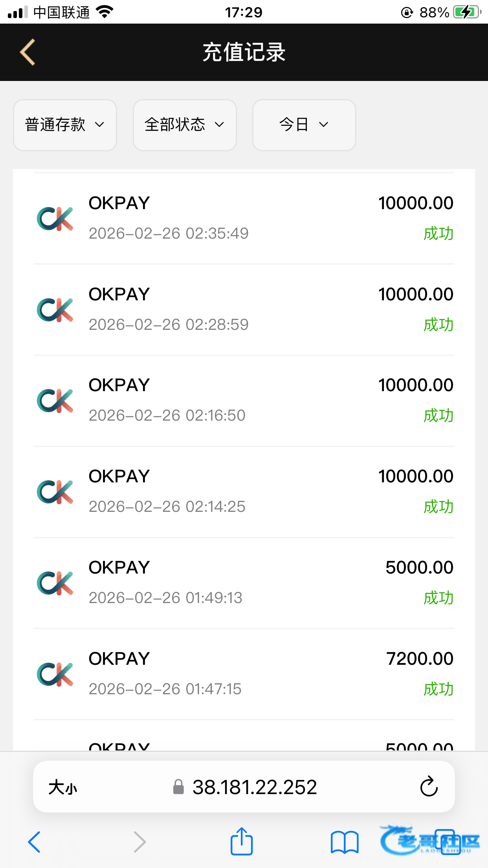This screenshot has width=488, height=868.
Task: Tap the OKPAY logo for 02:35:49 record
Action: click(x=55, y=219)
